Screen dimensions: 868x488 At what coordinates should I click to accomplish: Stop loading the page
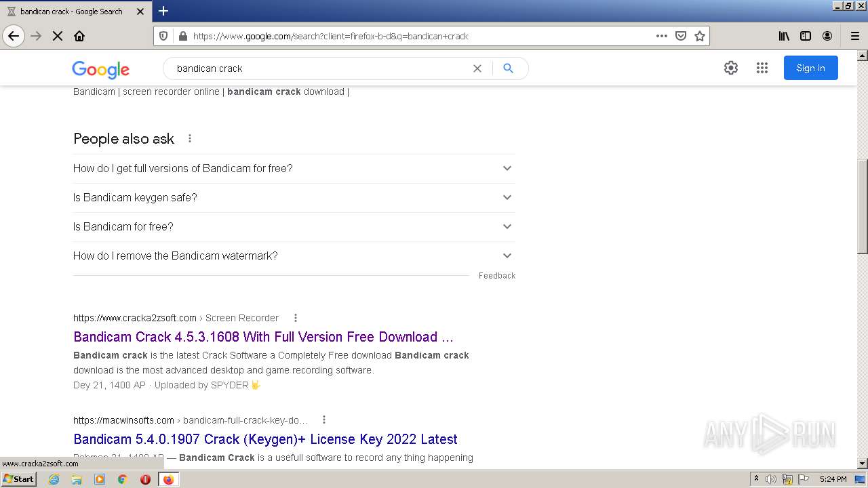[58, 36]
